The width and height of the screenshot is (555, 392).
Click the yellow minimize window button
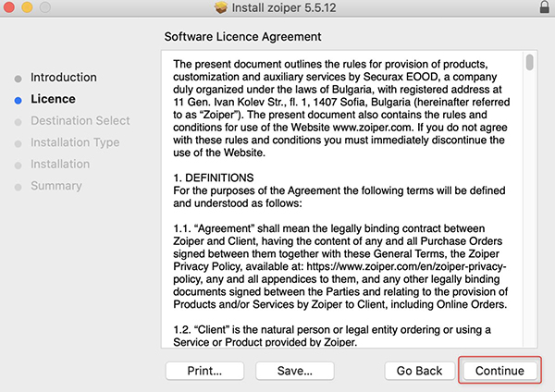click(27, 7)
